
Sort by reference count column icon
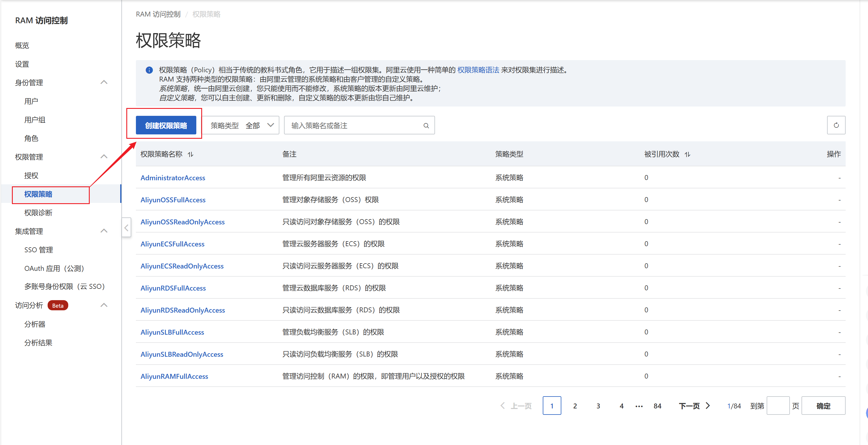pyautogui.click(x=687, y=154)
